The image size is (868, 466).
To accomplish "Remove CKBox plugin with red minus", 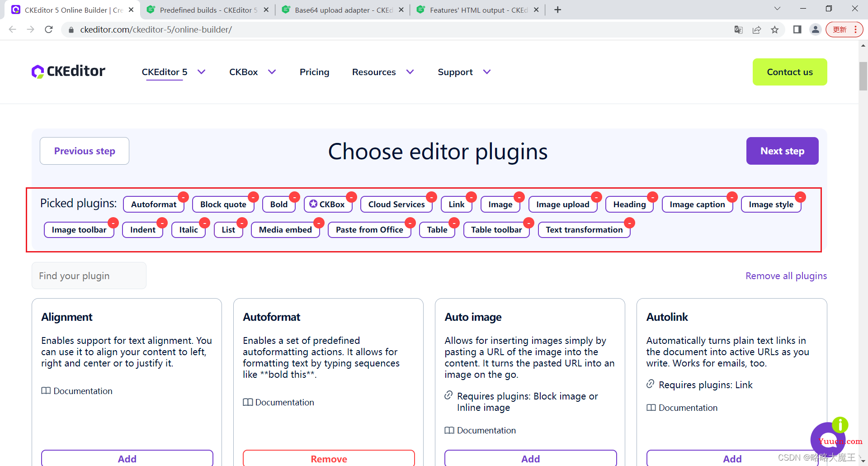I will coord(351,197).
